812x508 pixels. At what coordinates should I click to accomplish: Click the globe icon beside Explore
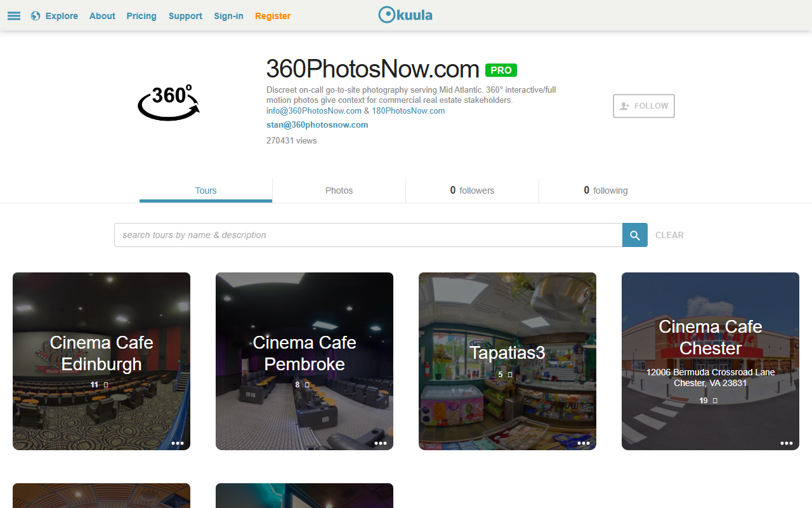click(x=36, y=16)
